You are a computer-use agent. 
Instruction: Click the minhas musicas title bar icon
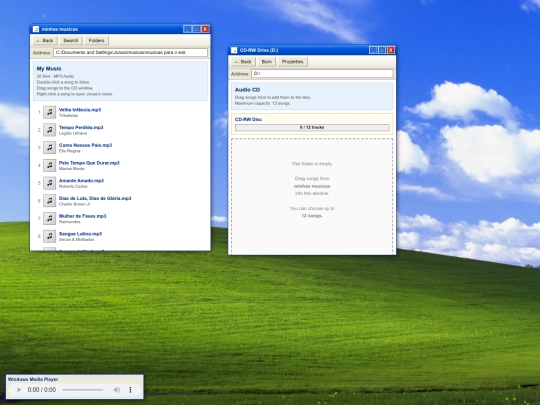pos(36,29)
